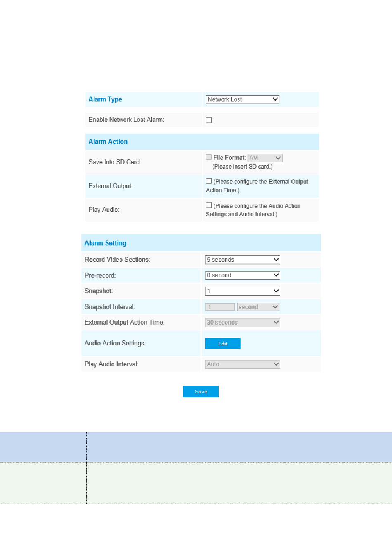
Task: Click the Record Video Sections label
Action: [117, 259]
